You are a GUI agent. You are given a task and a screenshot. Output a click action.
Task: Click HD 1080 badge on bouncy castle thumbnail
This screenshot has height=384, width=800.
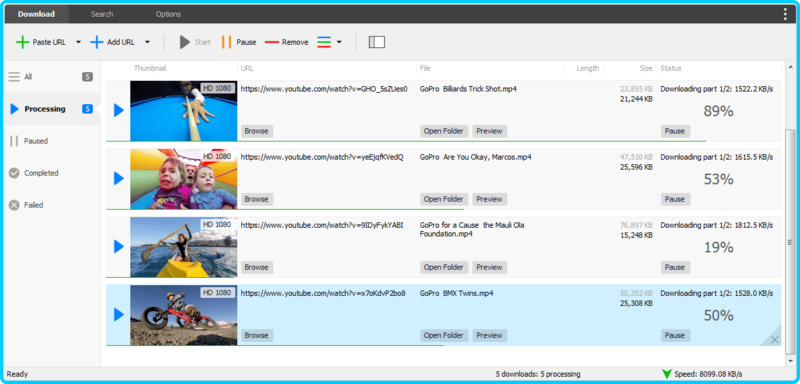pyautogui.click(x=218, y=157)
